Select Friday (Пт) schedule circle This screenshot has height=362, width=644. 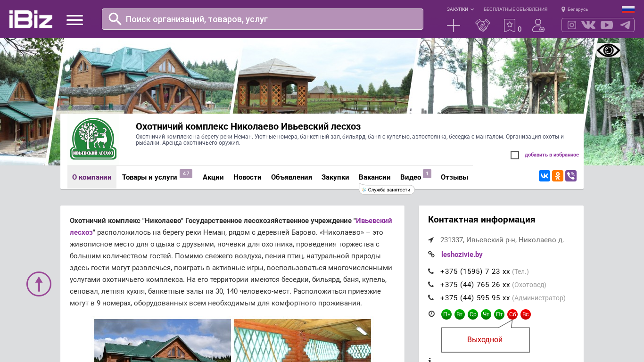coord(499,314)
